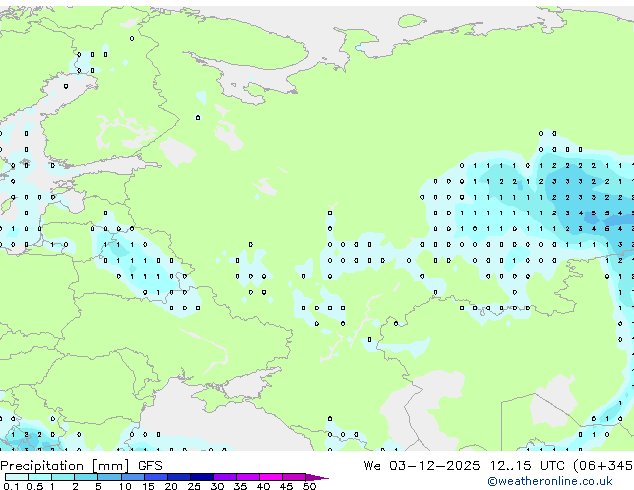Click the legend value '10'
The image size is (634, 490).
click(125, 486)
